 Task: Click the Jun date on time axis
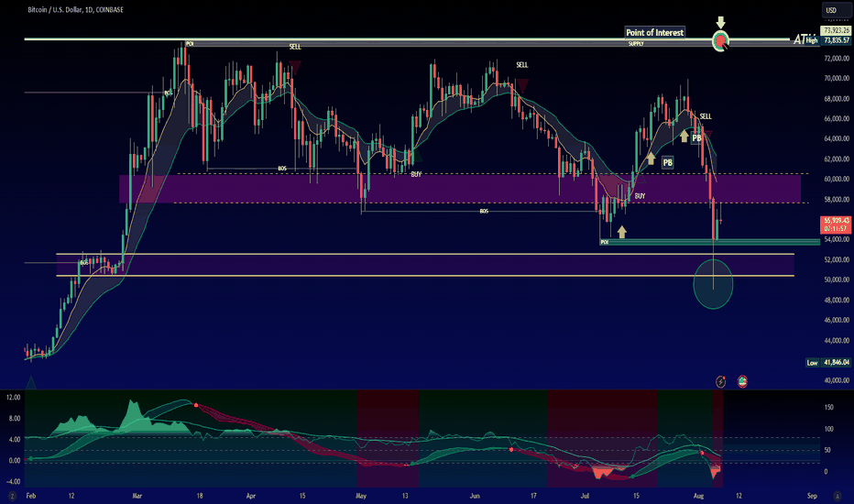click(x=475, y=496)
